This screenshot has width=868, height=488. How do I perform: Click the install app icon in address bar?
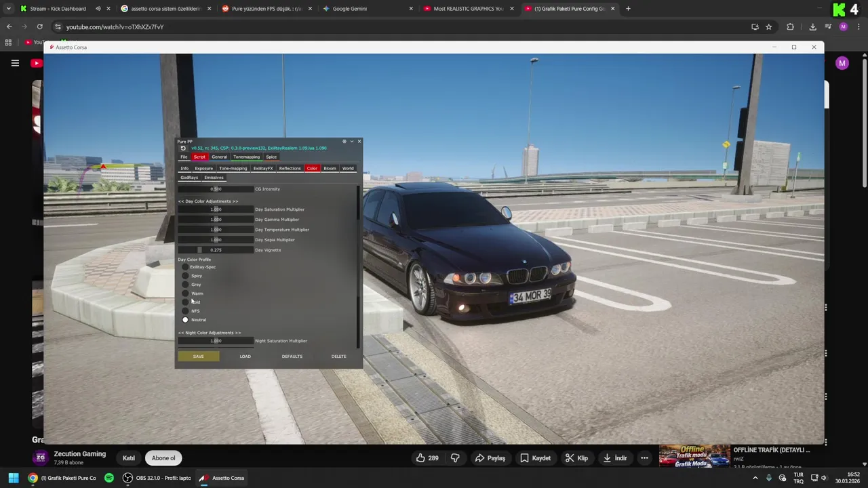[755, 27]
